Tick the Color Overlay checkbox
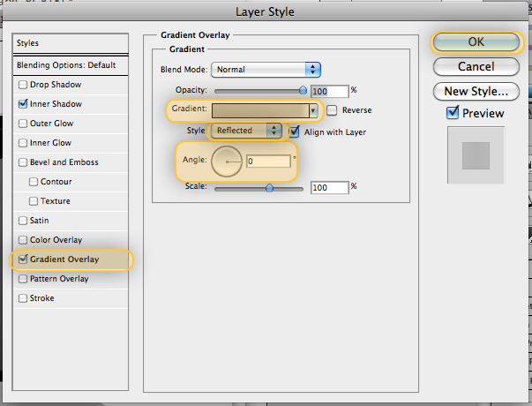 coord(23,240)
